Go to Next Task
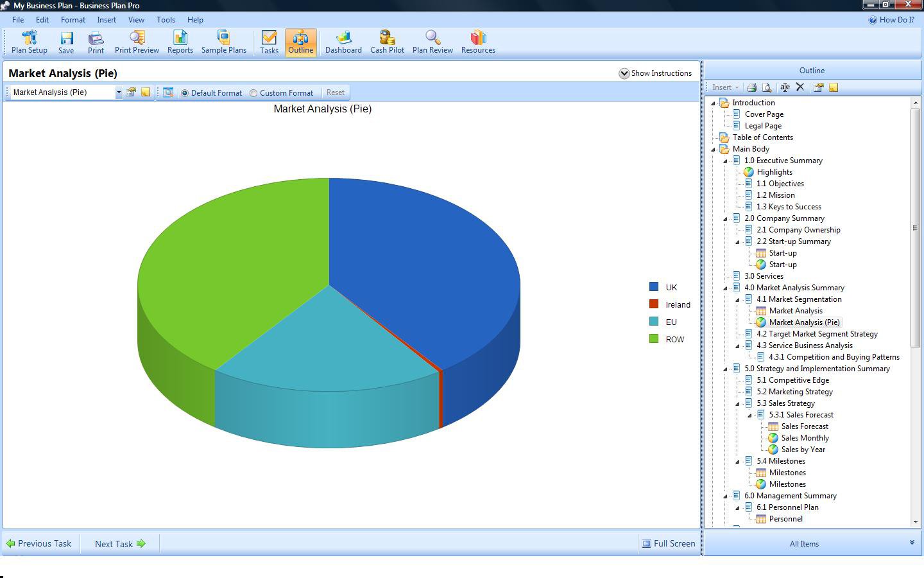 point(120,544)
